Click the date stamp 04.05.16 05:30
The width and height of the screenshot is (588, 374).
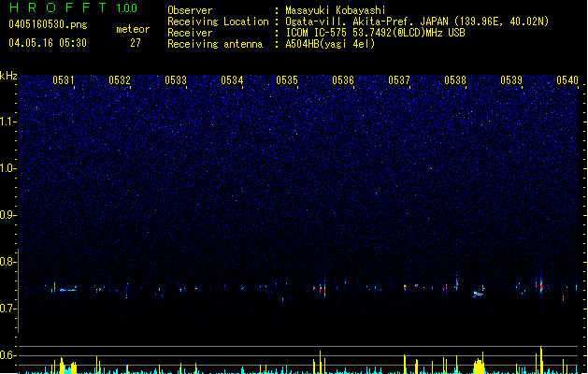point(48,43)
